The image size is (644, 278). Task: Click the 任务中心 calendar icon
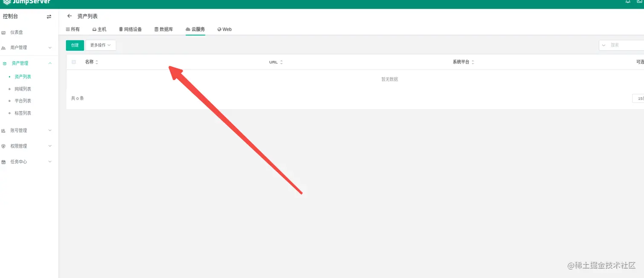tap(3, 162)
